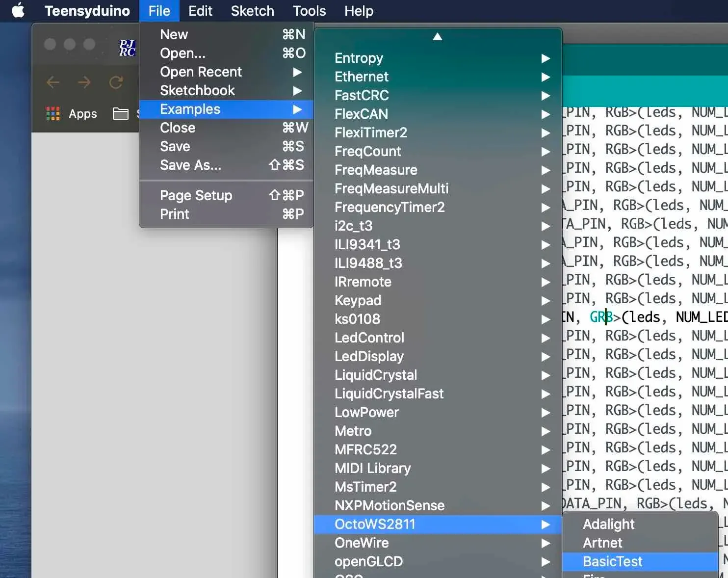Open the BasicTest example sketch
Viewport: 728px width, 578px height.
[x=640, y=561]
